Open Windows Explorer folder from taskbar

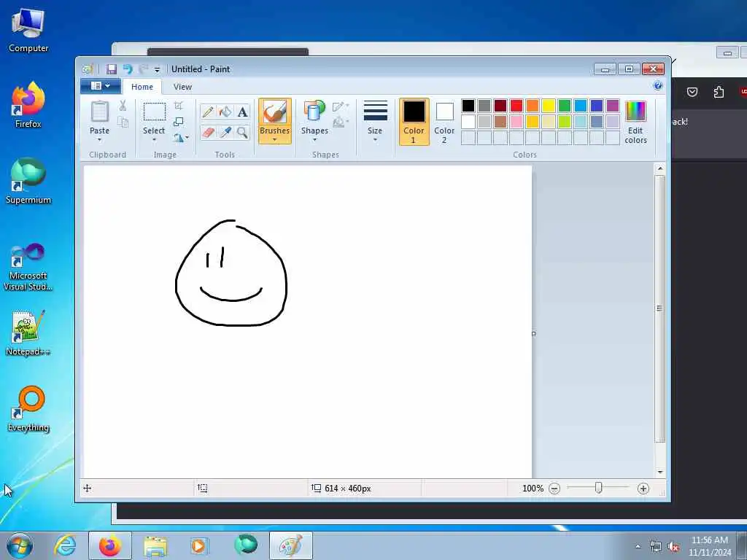[x=155, y=546]
